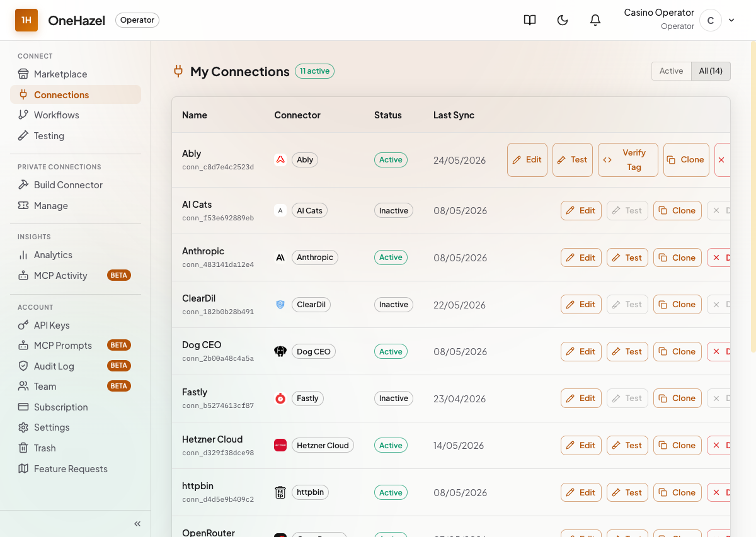Open the documentation book icon
Viewport: 756px width, 537px height.
[530, 20]
